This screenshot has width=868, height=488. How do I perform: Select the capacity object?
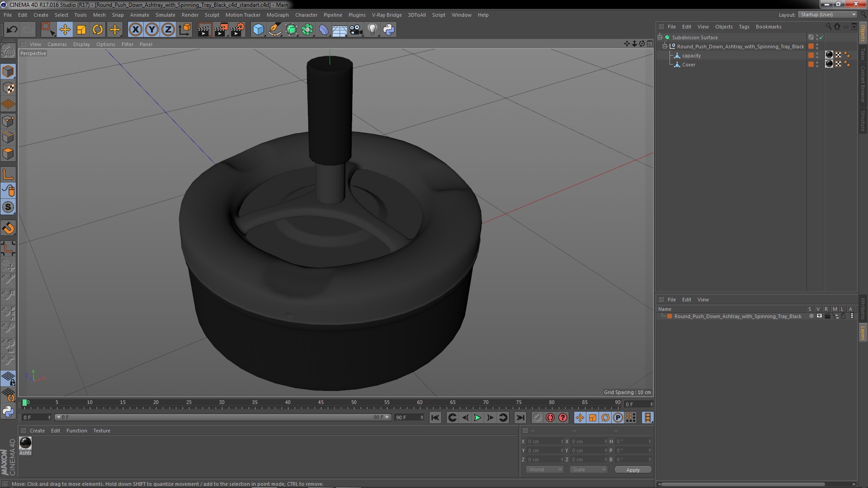click(691, 56)
